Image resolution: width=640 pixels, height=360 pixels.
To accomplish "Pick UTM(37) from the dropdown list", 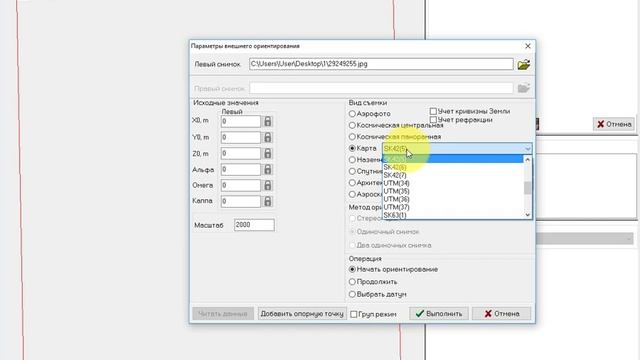I will (453, 207).
